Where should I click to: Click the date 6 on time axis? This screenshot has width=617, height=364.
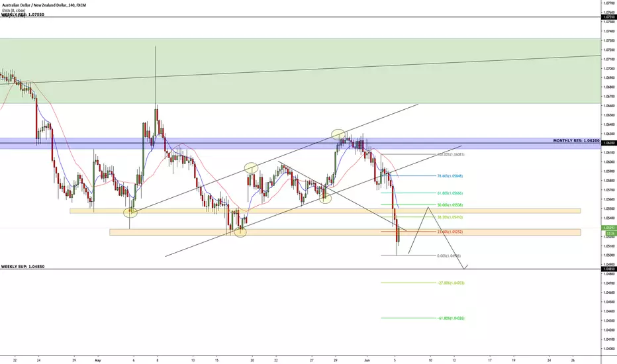(x=133, y=359)
